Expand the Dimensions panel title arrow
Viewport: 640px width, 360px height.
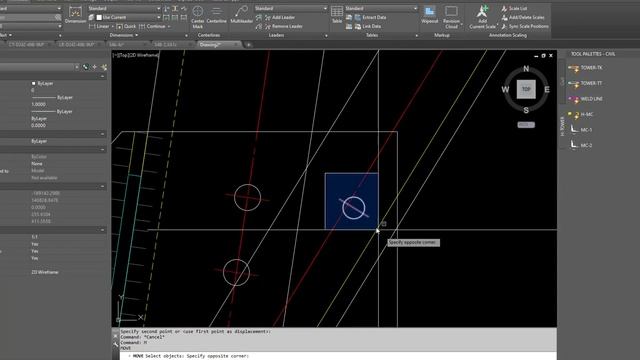coord(136,36)
